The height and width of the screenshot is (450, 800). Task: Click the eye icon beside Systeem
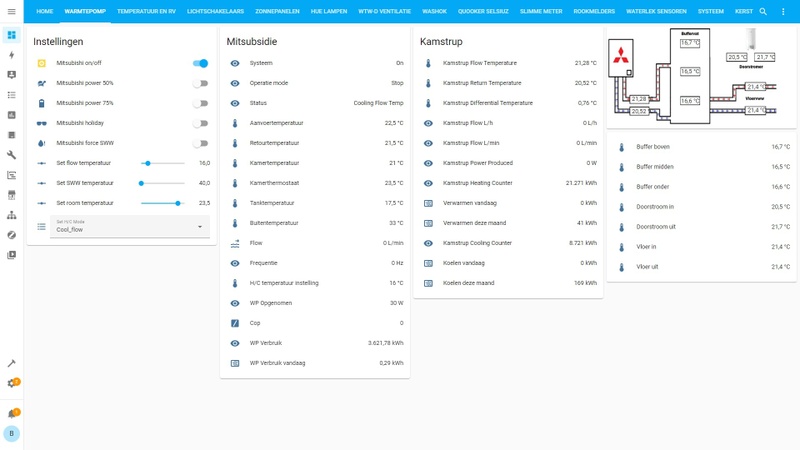235,63
